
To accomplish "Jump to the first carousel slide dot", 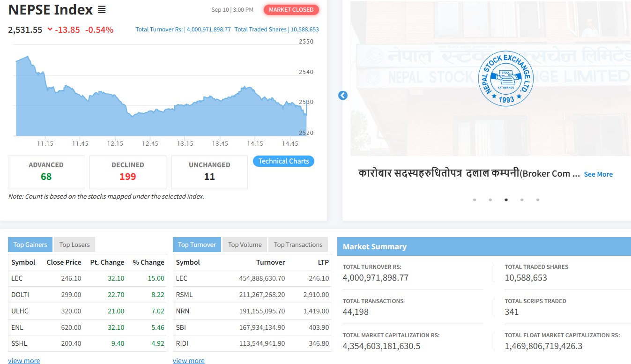I will tap(475, 200).
